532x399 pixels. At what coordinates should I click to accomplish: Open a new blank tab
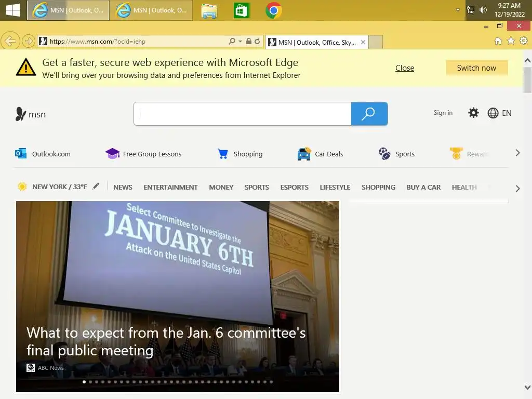[376, 42]
